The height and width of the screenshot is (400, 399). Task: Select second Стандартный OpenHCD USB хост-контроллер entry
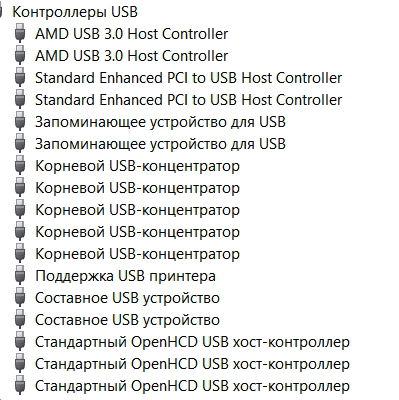click(192, 364)
